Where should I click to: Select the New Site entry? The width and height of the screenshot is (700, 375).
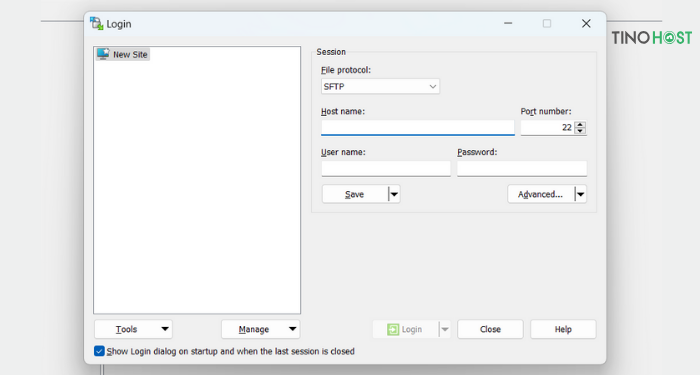(122, 54)
